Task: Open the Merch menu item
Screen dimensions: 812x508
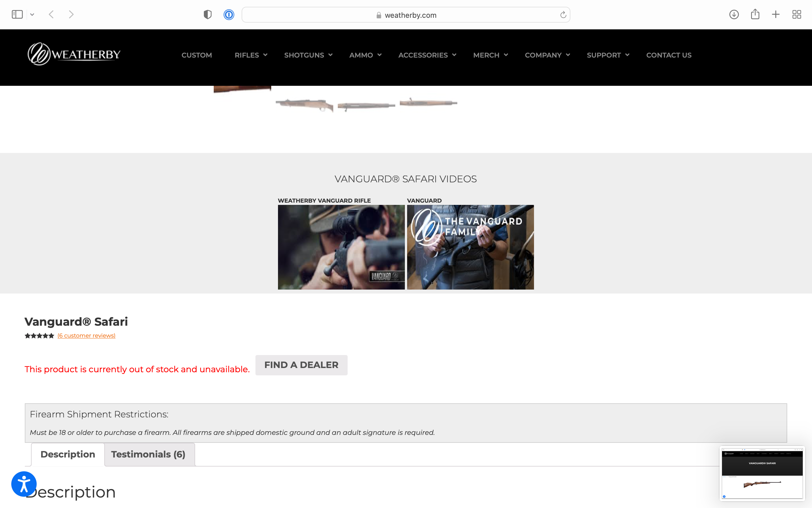Action: click(486, 55)
